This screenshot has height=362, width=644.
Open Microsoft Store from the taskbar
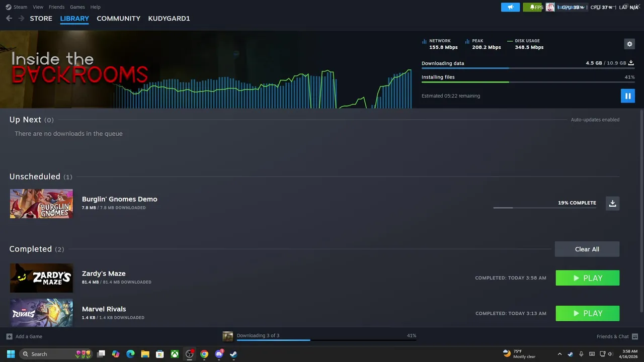160,354
